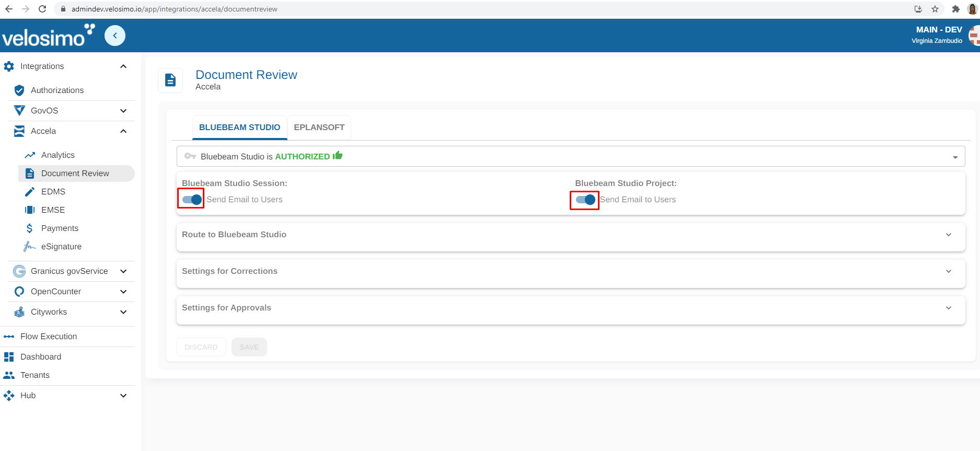Click the Hub arrows icon

pos(9,396)
